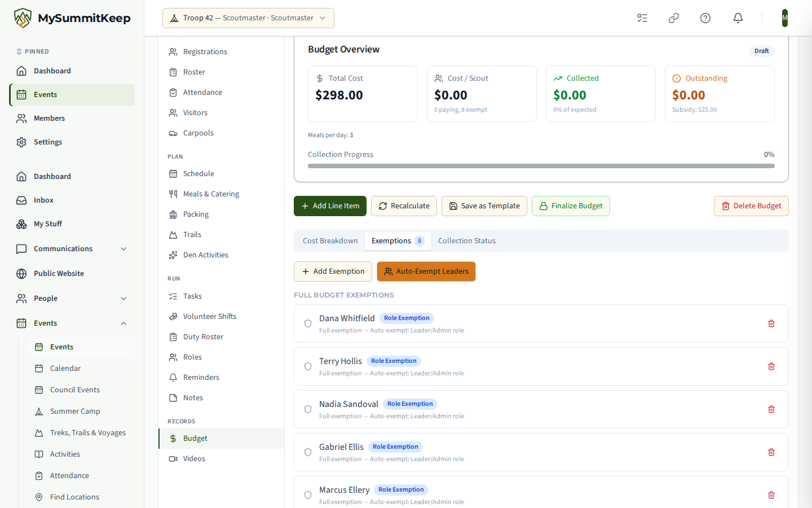
Task: Add a new exemption
Action: click(333, 271)
